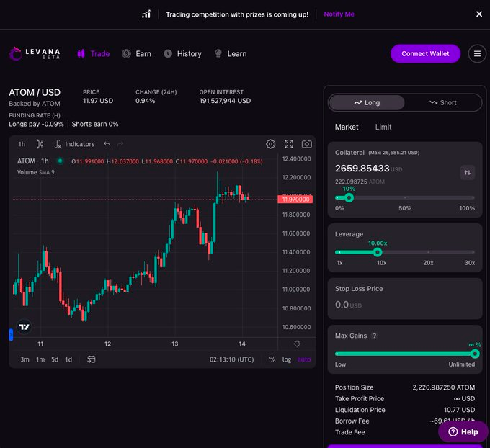Screen dimensions: 490x448
Task: Open Max Gains help tooltip
Action: pos(374,336)
